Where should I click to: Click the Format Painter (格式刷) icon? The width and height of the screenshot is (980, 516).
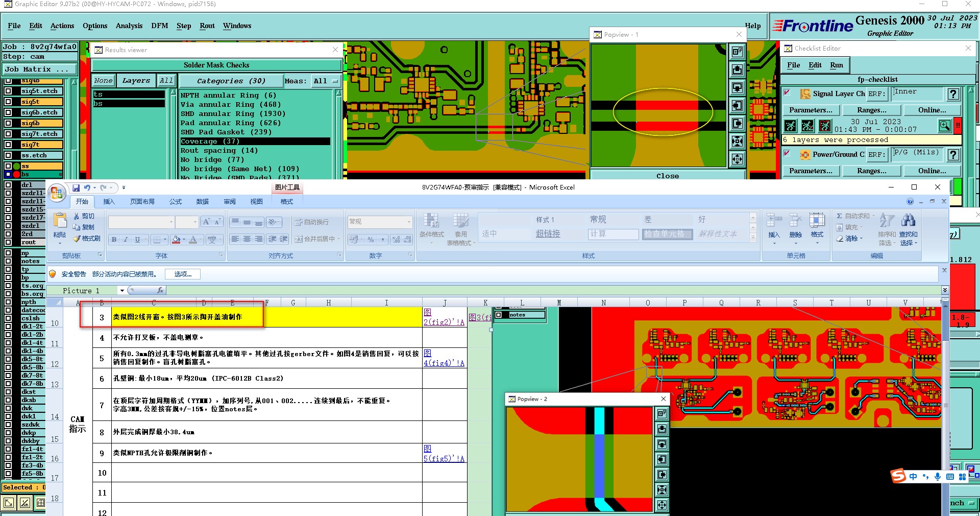tap(77, 239)
